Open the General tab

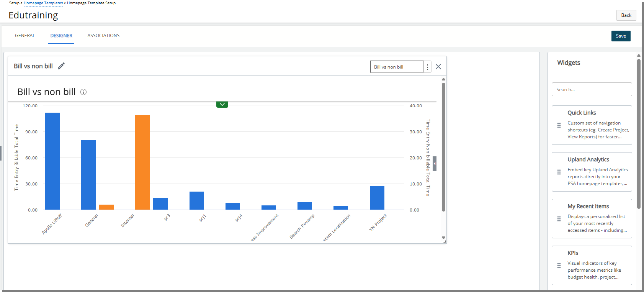click(x=25, y=36)
